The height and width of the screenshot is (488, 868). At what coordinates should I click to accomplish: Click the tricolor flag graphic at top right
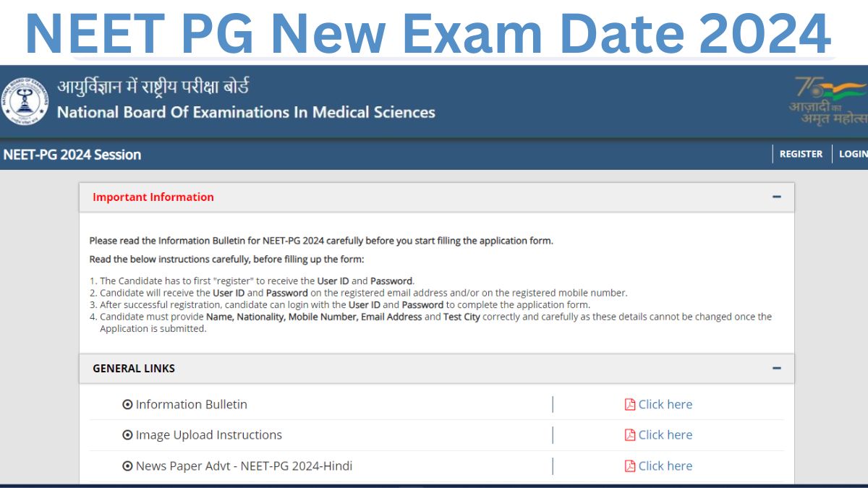point(843,90)
